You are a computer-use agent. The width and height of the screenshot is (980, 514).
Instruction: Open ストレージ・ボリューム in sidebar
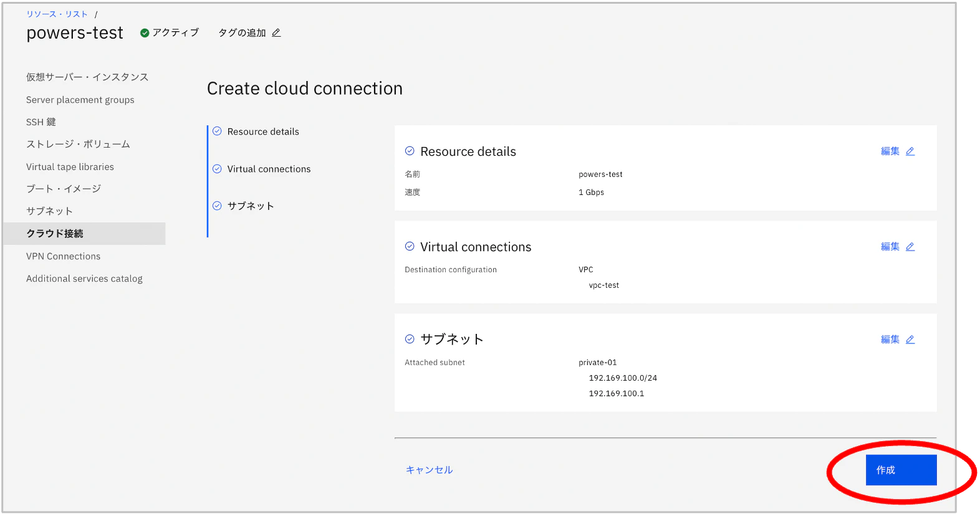coord(78,144)
